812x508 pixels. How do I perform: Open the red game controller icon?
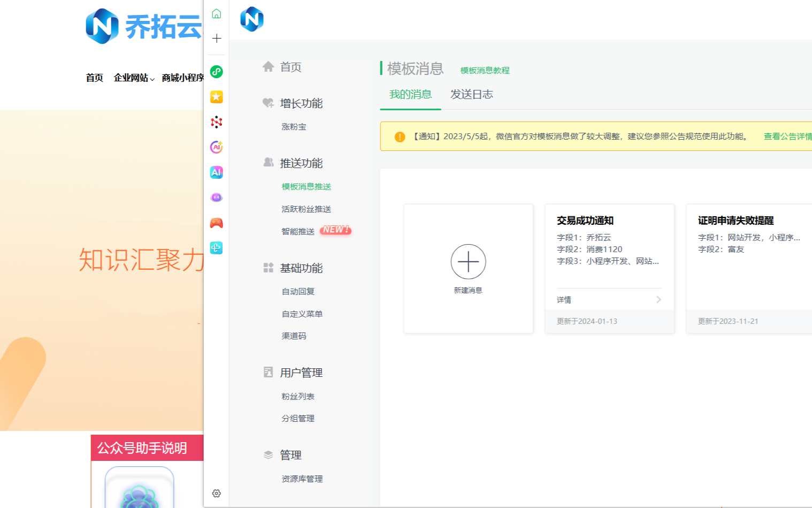[x=216, y=223]
